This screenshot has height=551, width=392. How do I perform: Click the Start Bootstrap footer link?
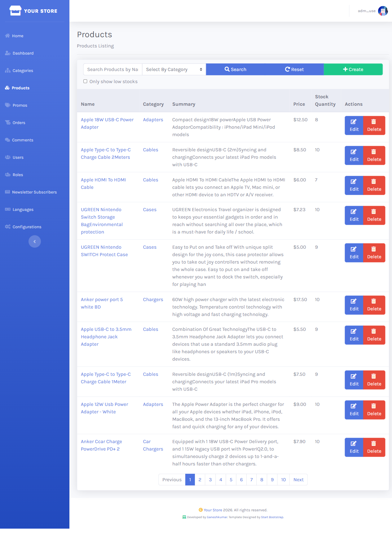[272, 517]
